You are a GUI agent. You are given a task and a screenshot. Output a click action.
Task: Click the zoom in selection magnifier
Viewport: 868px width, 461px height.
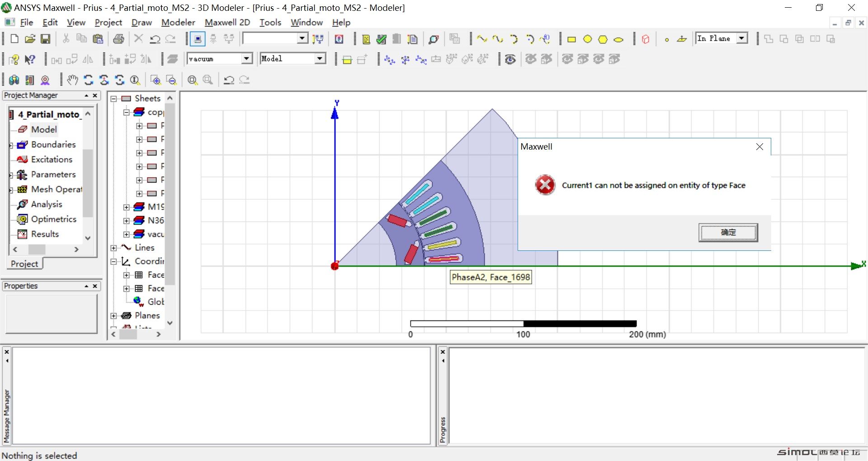[156, 80]
